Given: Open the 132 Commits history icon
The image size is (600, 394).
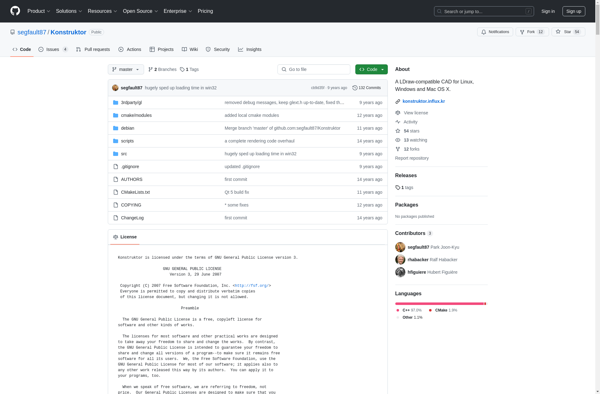Looking at the screenshot, I should point(355,88).
